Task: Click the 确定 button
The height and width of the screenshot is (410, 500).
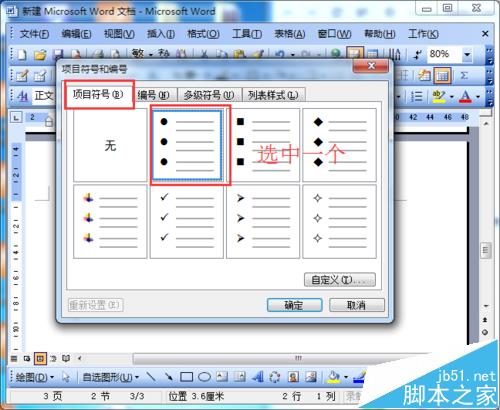Action: (294, 305)
